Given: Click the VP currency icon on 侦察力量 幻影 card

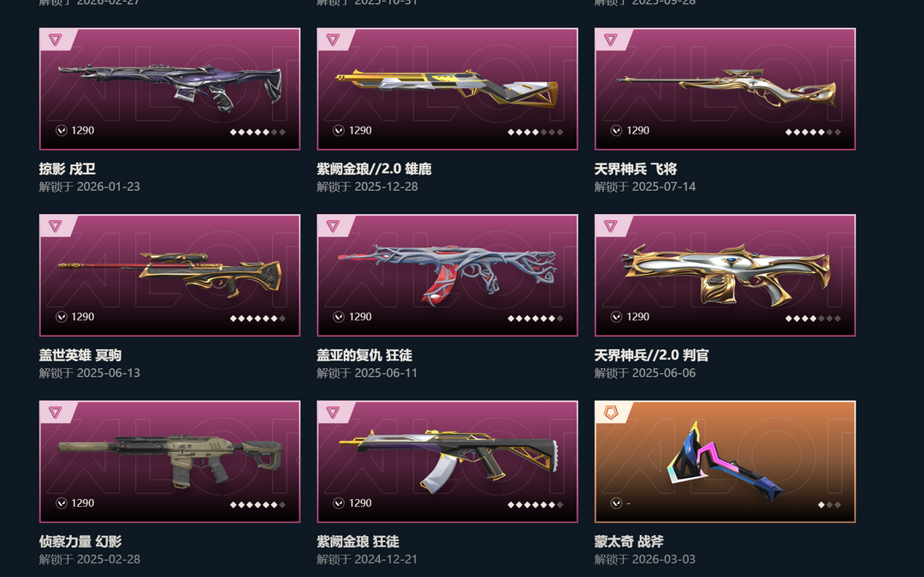Looking at the screenshot, I should coord(62,503).
